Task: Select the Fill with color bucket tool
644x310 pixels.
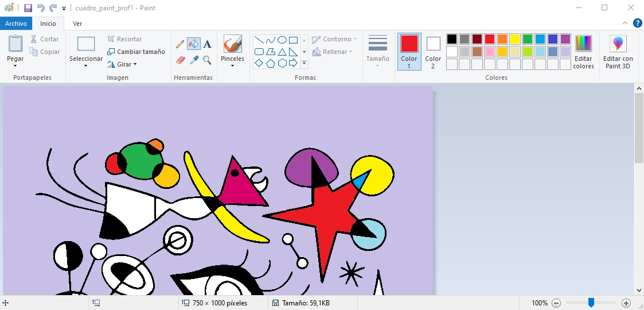Action: coord(194,44)
